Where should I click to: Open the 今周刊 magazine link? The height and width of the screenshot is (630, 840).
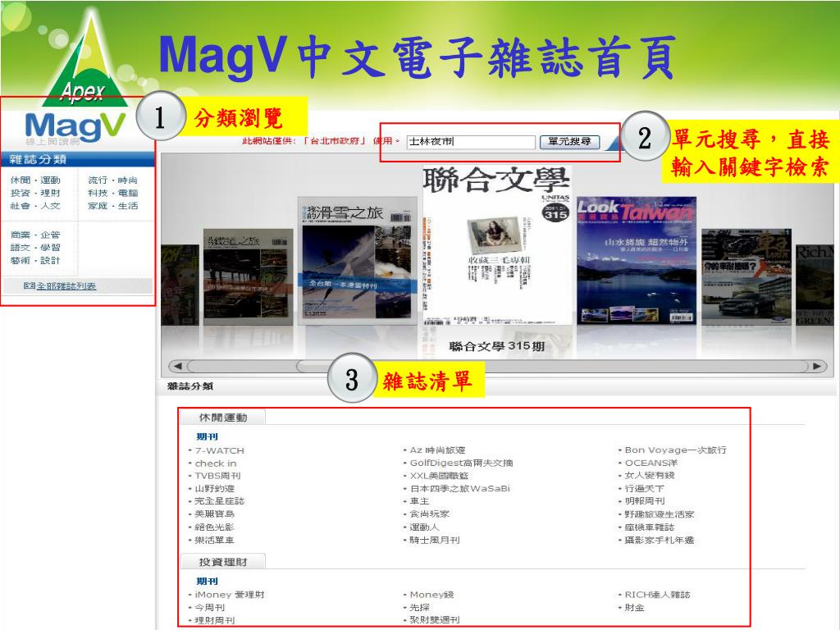tap(209, 608)
